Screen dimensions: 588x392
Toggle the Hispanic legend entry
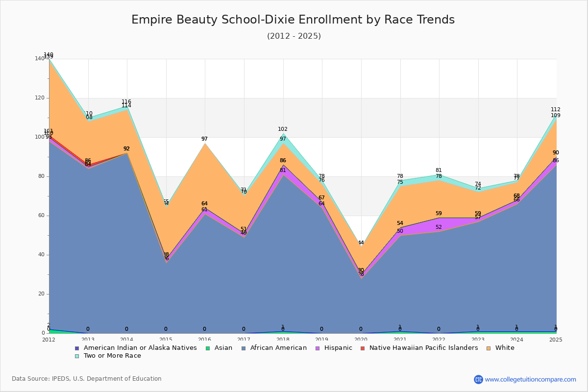pyautogui.click(x=333, y=348)
